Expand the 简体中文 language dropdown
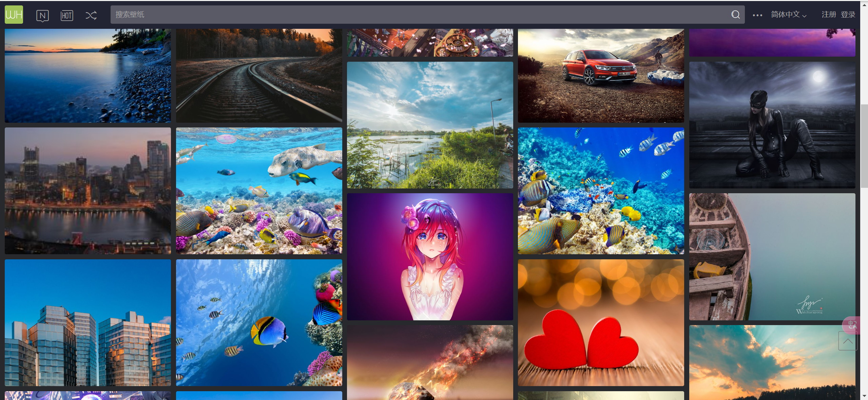This screenshot has width=868, height=400. 788,15
